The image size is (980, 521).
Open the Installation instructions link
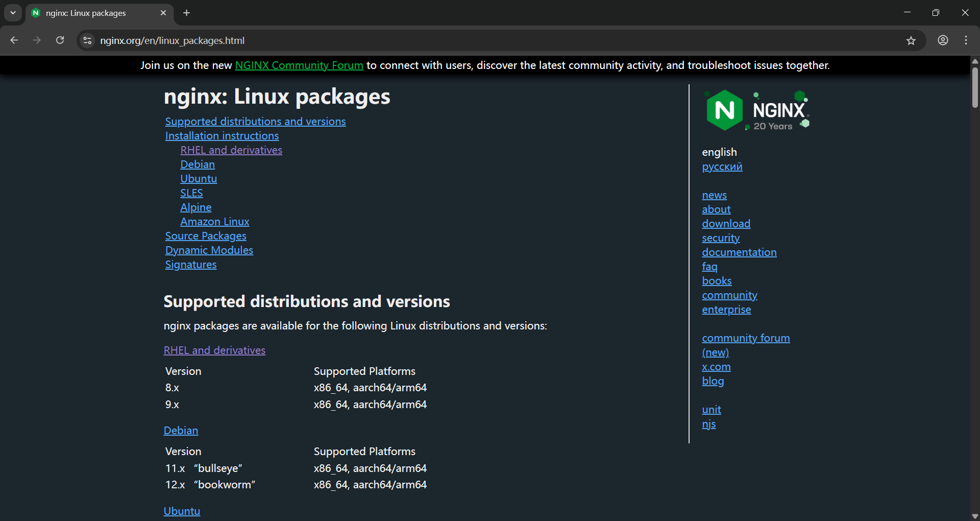point(222,136)
